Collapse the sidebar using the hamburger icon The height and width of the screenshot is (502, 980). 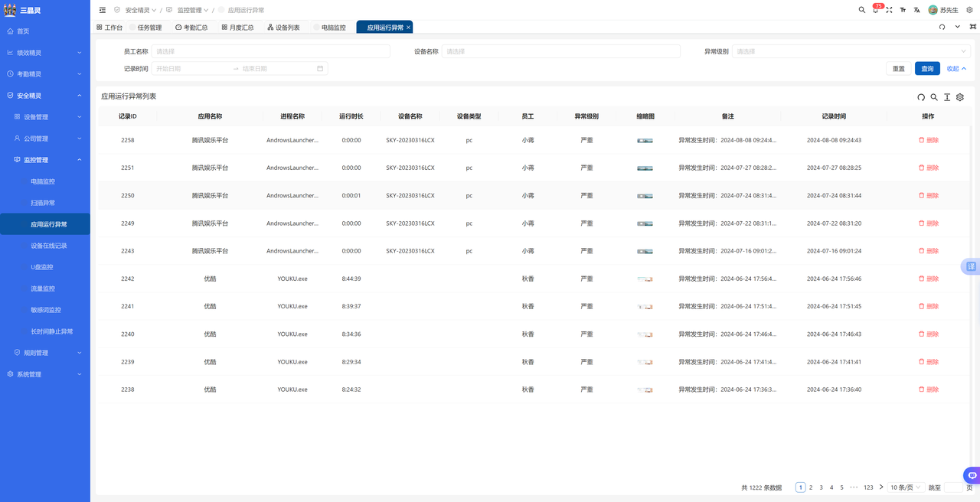[102, 10]
